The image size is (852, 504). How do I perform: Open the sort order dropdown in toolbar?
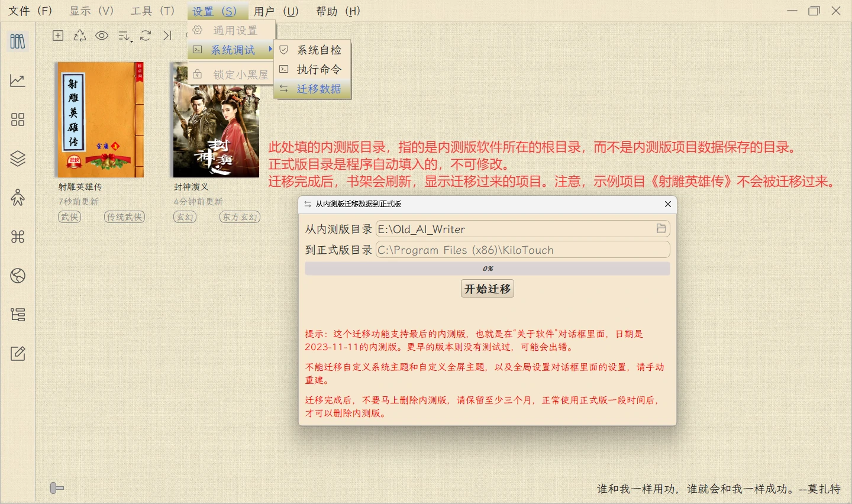click(x=124, y=36)
